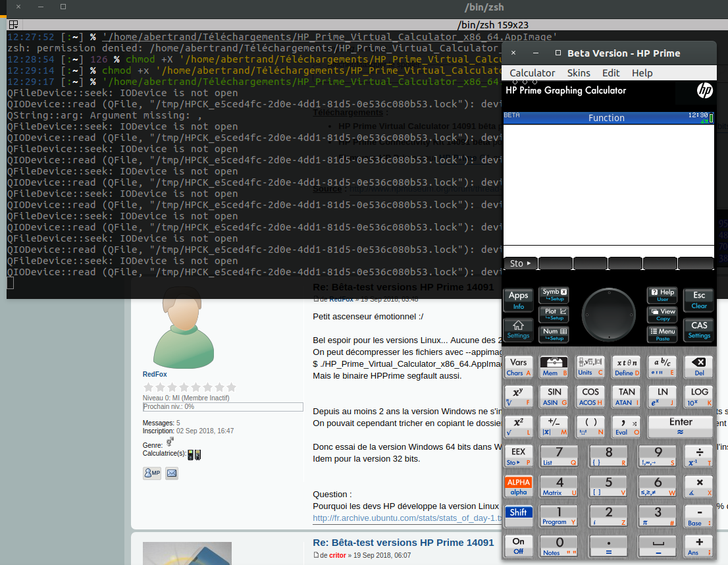This screenshot has width=728, height=565.
Task: Click the View Copy key
Action: coord(663,314)
